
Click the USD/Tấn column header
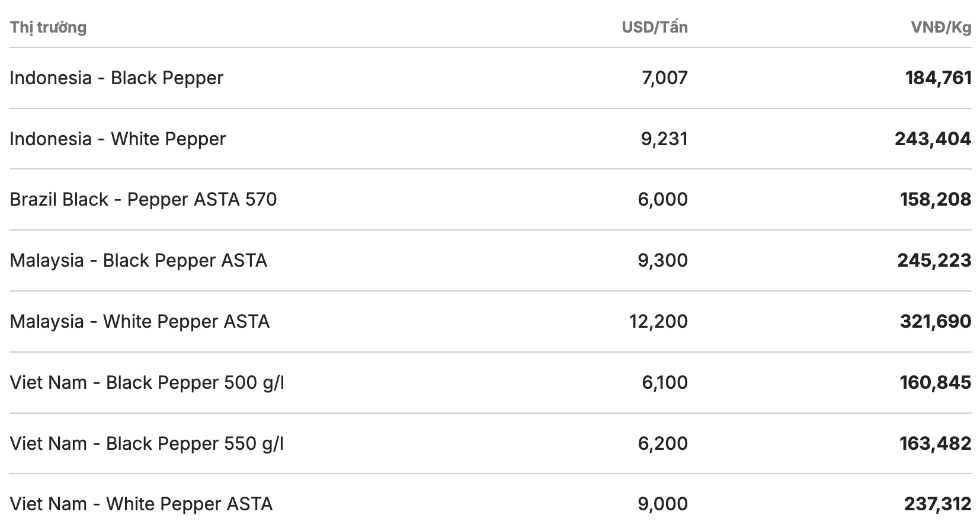tap(654, 27)
